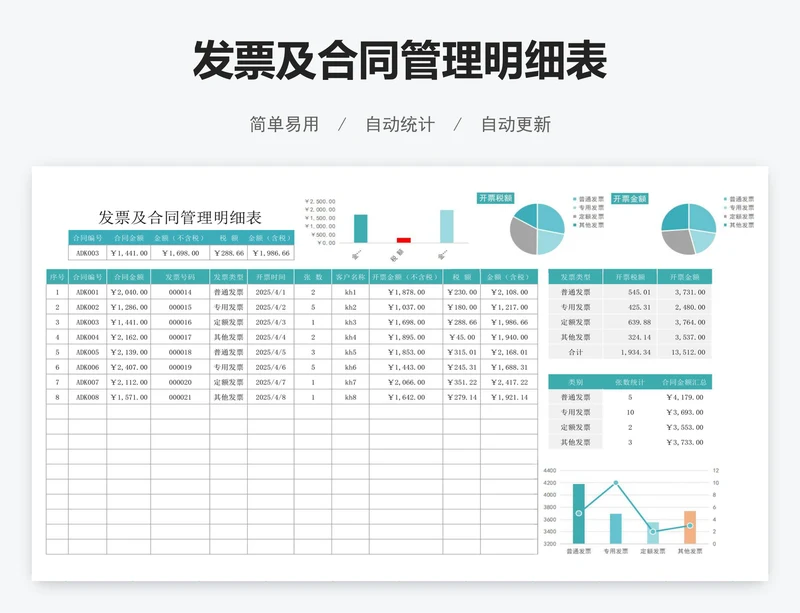Select the 客户名称 column header in the main table
The width and height of the screenshot is (800, 613).
click(350, 277)
